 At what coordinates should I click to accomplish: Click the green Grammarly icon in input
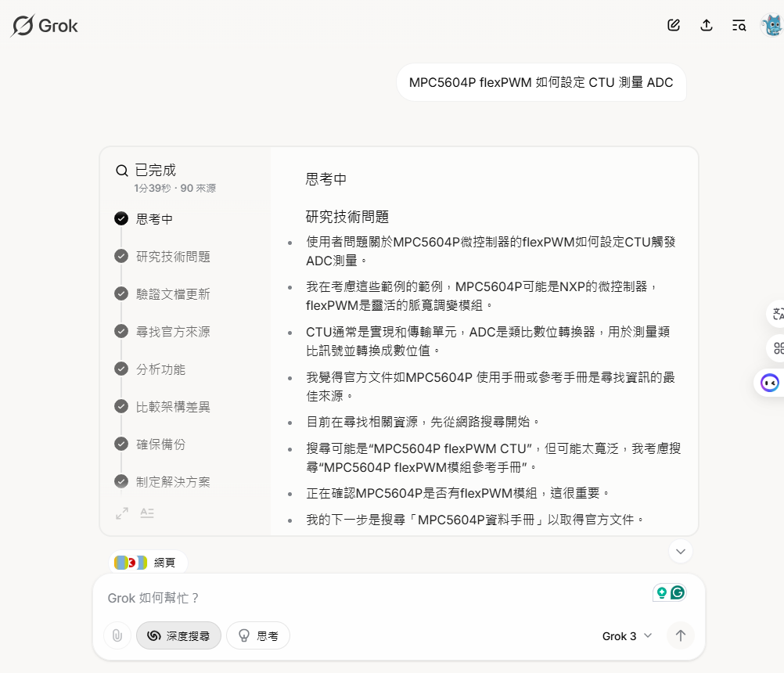678,592
